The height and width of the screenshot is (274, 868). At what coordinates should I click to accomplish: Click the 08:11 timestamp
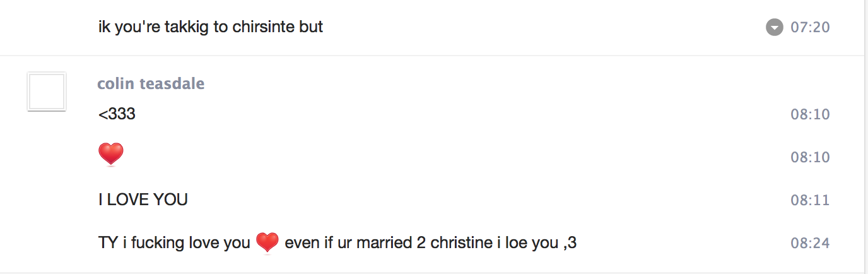click(810, 200)
